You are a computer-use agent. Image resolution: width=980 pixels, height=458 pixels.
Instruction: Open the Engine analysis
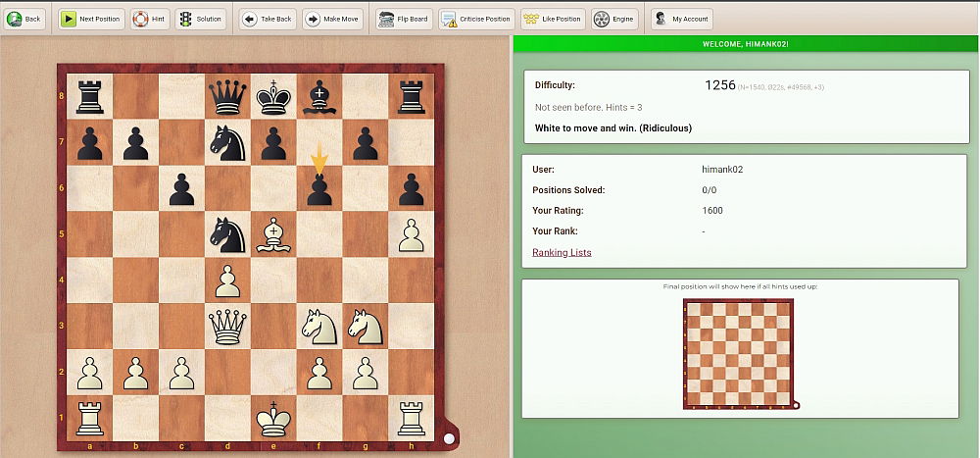tap(614, 19)
